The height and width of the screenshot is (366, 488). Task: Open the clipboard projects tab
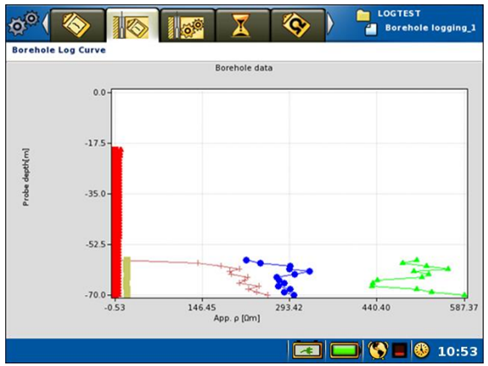[77, 25]
